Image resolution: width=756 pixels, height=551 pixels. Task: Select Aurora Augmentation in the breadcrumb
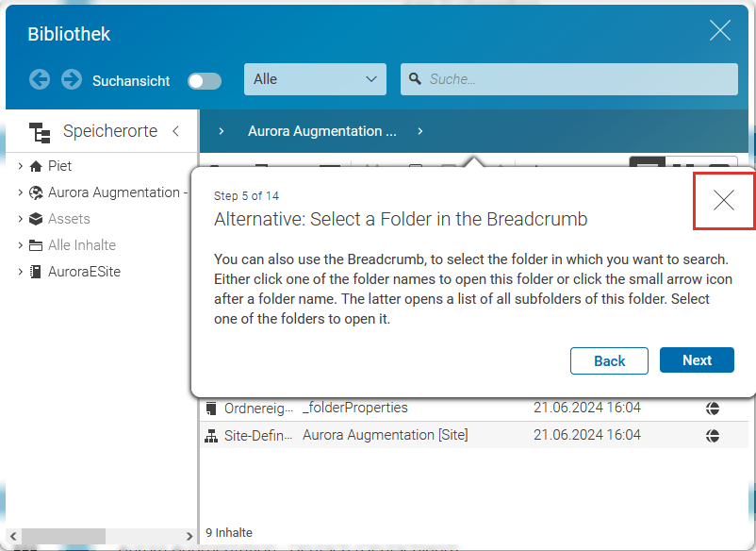tap(321, 131)
